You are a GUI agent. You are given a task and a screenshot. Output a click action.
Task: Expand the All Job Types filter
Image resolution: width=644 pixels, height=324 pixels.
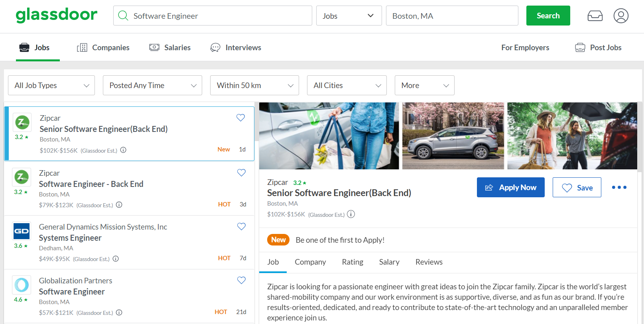[51, 85]
